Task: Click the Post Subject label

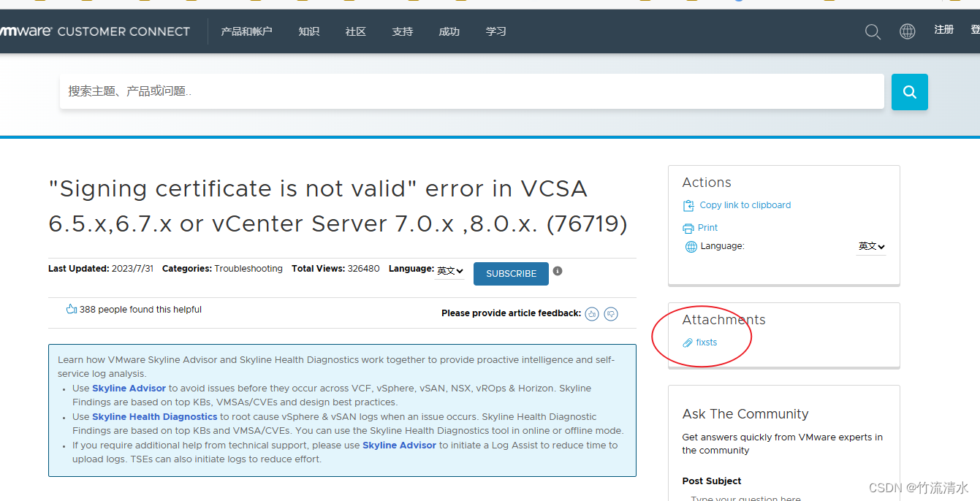Action: [712, 481]
